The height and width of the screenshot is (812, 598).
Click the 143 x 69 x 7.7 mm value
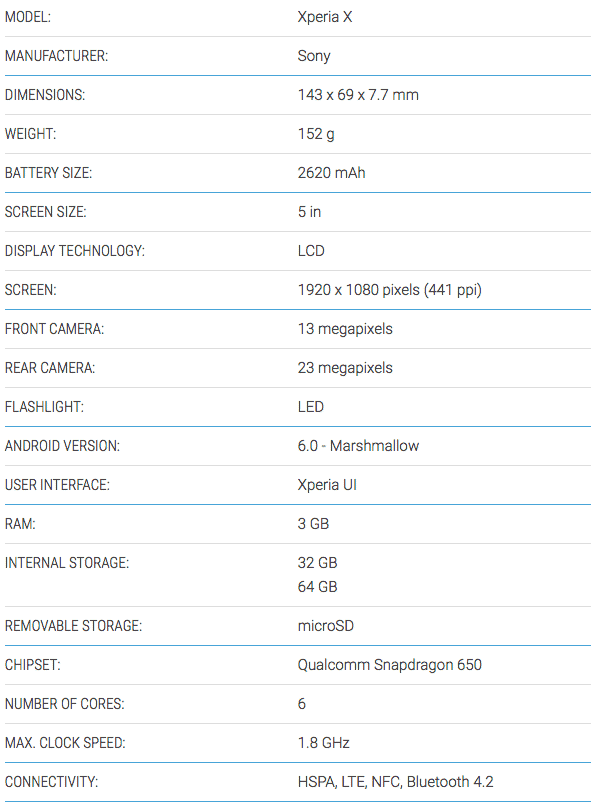click(x=358, y=95)
